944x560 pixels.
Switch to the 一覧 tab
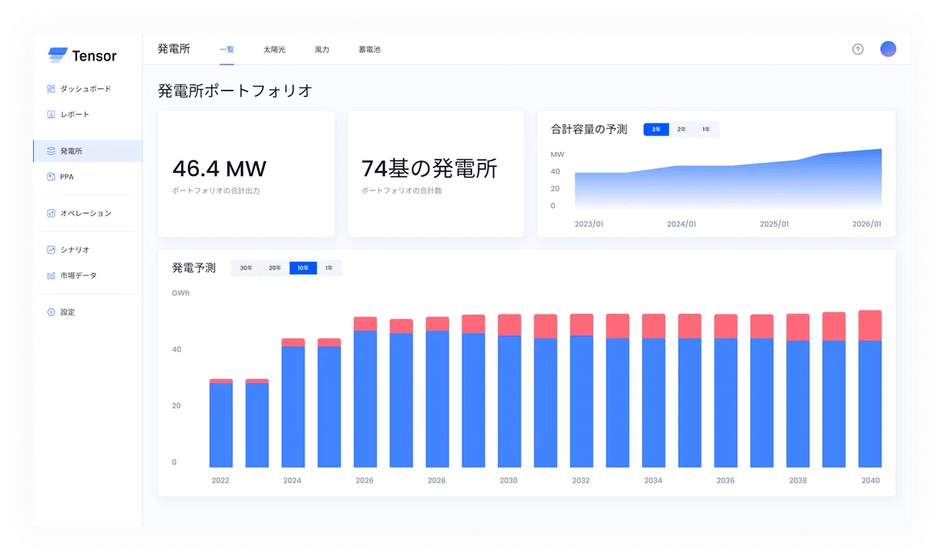pos(227,50)
